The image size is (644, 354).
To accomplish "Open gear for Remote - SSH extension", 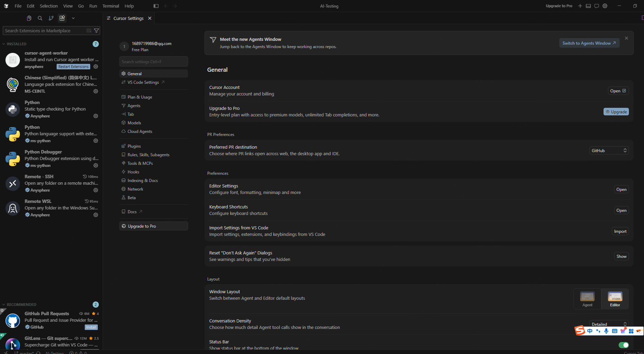I will (96, 190).
